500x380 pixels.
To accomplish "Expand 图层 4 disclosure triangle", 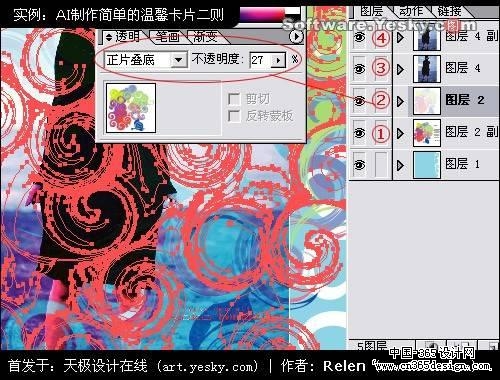I will pos(400,69).
